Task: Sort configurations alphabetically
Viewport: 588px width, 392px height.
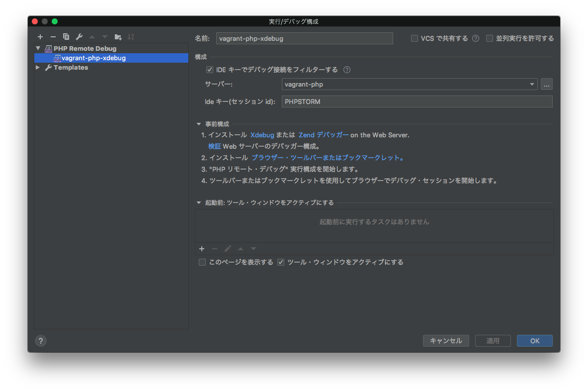Action: [x=131, y=37]
